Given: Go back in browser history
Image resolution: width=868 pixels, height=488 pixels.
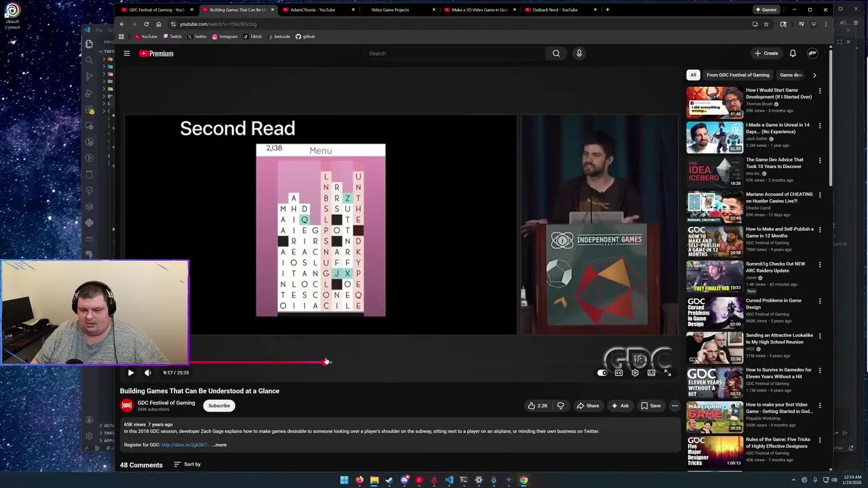Looking at the screenshot, I should tap(122, 24).
